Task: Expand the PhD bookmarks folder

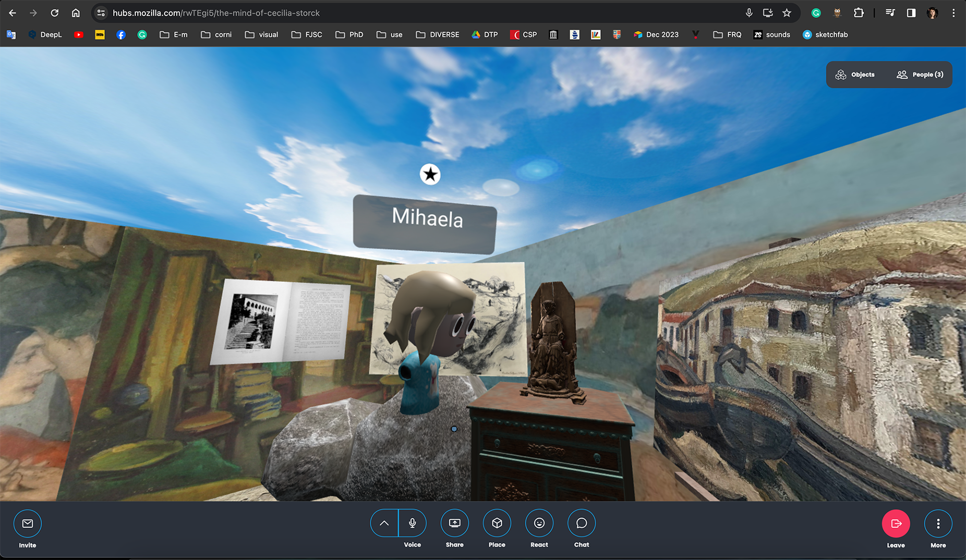Action: point(349,35)
